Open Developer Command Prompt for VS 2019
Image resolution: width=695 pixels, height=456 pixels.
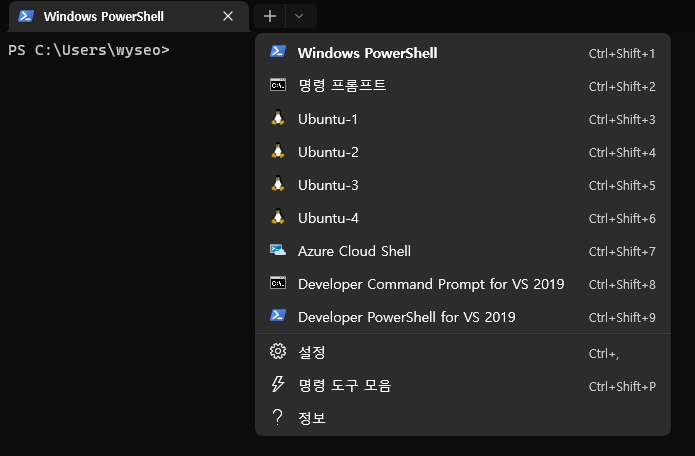coord(463,284)
